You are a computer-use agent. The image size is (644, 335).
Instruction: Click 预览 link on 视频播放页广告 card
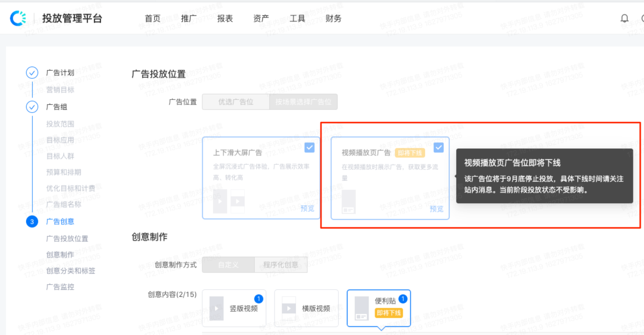coord(436,209)
